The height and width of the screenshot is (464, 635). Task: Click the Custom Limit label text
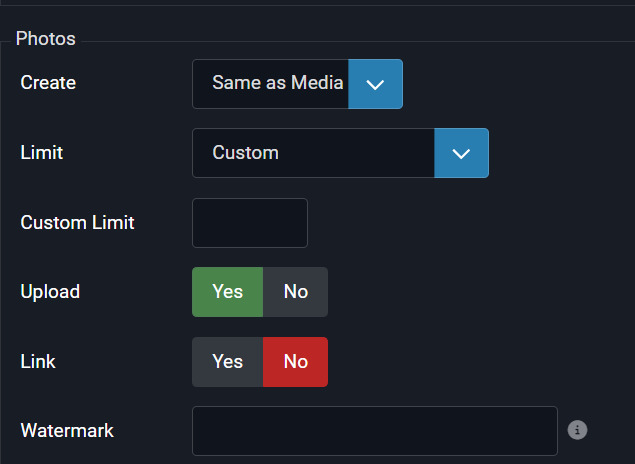[77, 222]
